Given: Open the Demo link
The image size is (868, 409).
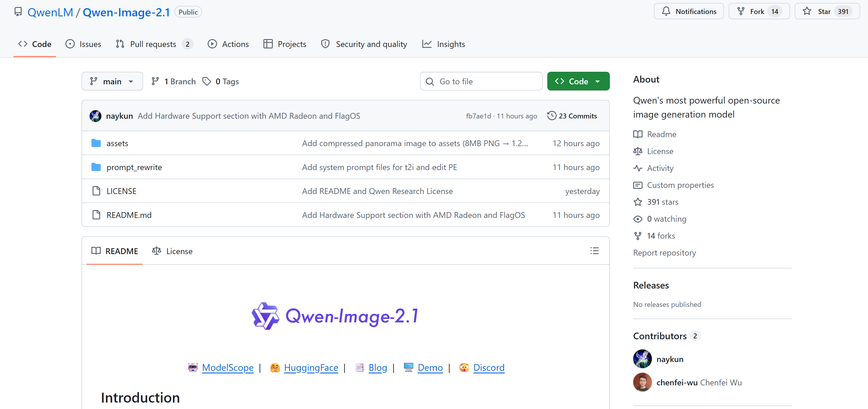Looking at the screenshot, I should 430,368.
